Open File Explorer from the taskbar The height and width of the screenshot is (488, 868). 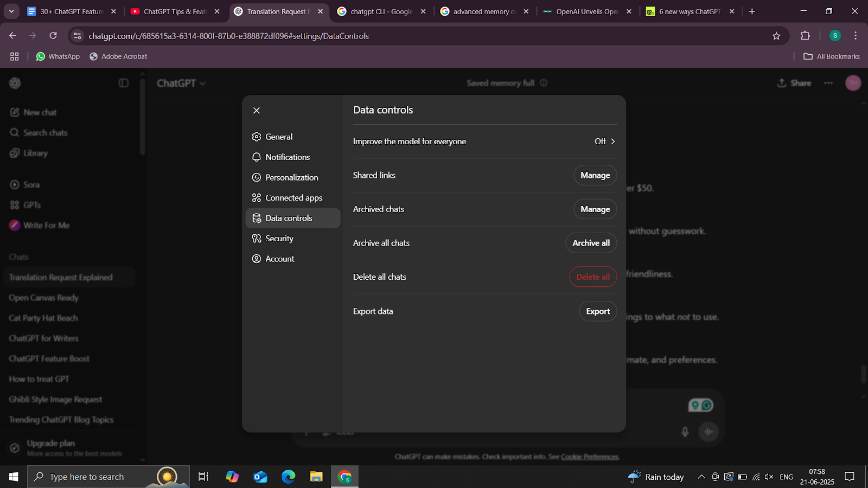pyautogui.click(x=316, y=477)
